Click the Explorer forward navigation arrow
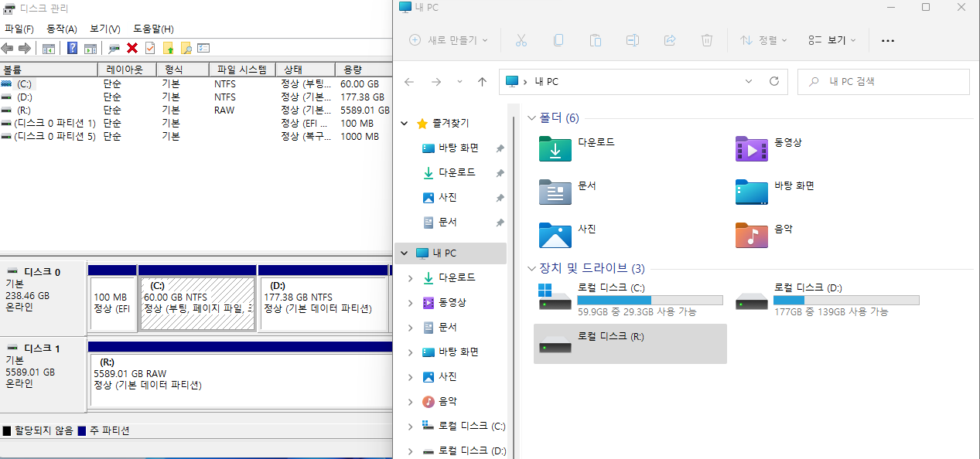 point(435,81)
